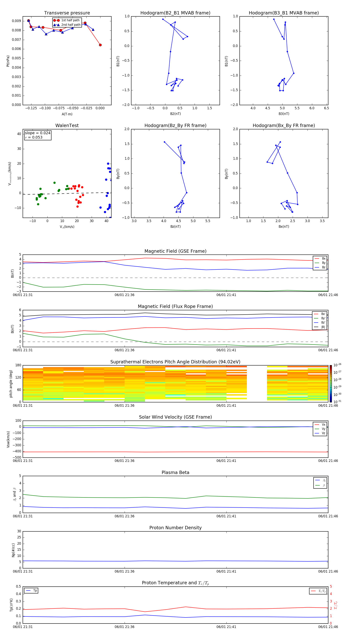Click the red Te/Tp right axis label
Screen dimensions: 351x644
(336, 605)
